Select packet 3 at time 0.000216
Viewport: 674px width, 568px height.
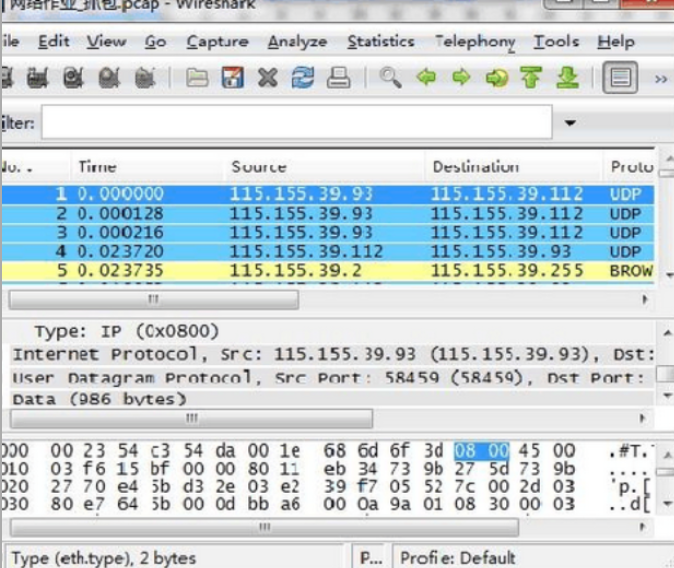point(328,233)
